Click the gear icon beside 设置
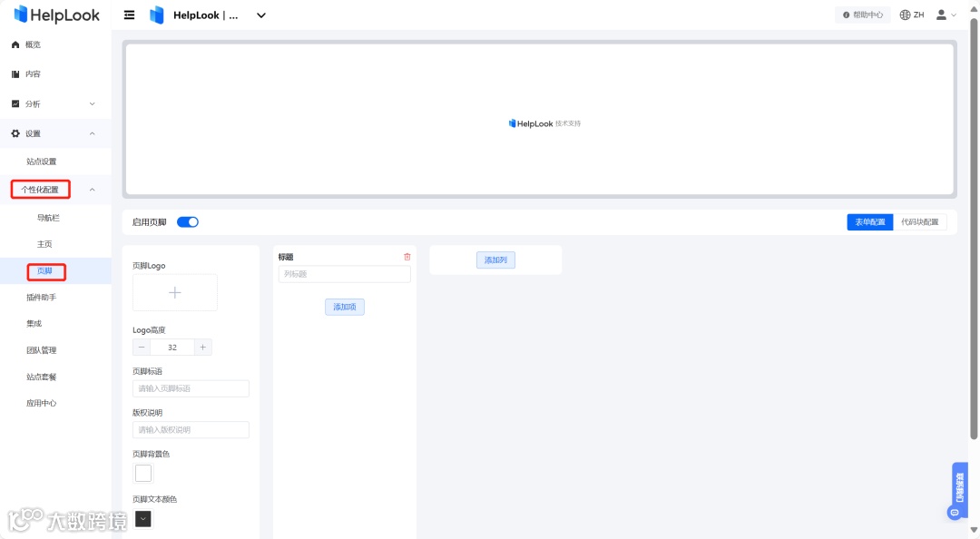Viewport: 980px width, 539px height. pos(15,133)
